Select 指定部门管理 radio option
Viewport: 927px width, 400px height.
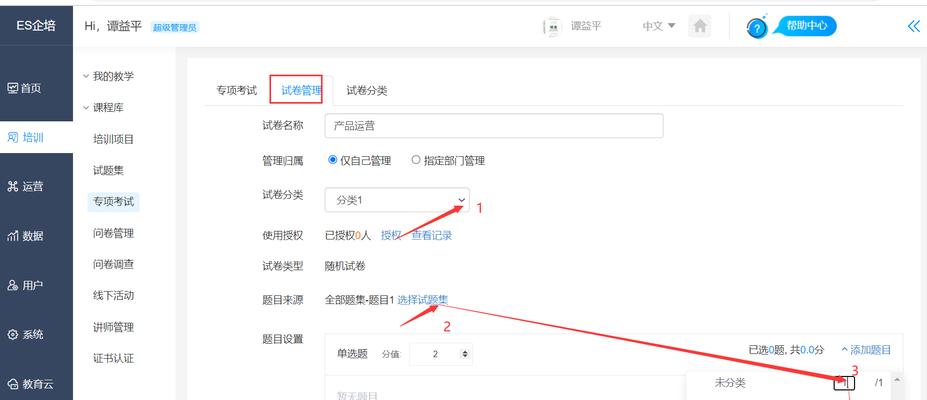pyautogui.click(x=416, y=160)
